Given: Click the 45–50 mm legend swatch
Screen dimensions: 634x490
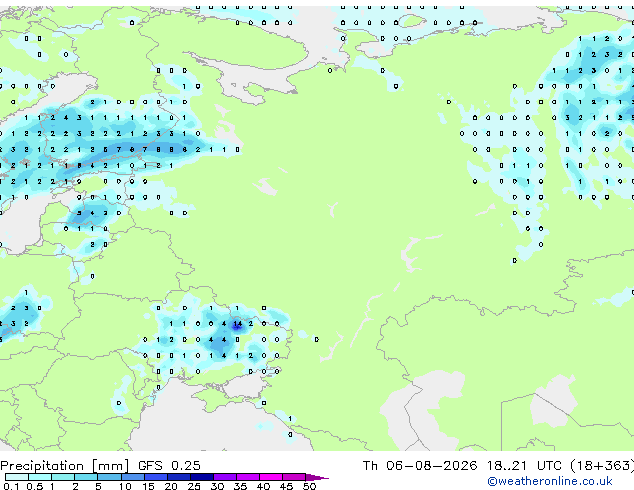Looking at the screenshot, I should tap(294, 477).
